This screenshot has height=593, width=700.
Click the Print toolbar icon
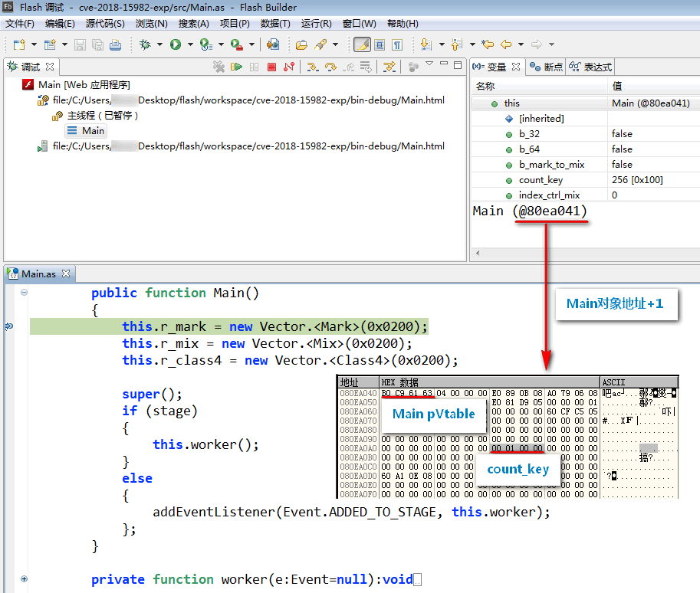pyautogui.click(x=115, y=44)
